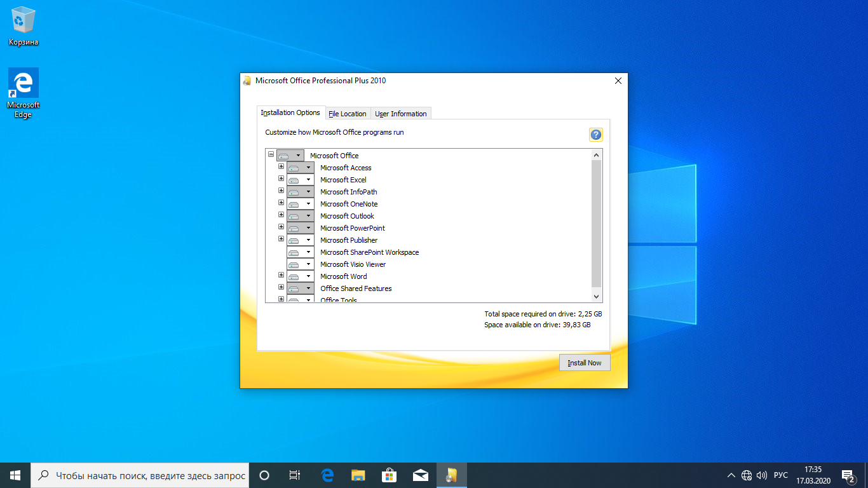The width and height of the screenshot is (868, 488).
Task: Open install options dropdown for Office Shared Features
Action: pos(301,288)
